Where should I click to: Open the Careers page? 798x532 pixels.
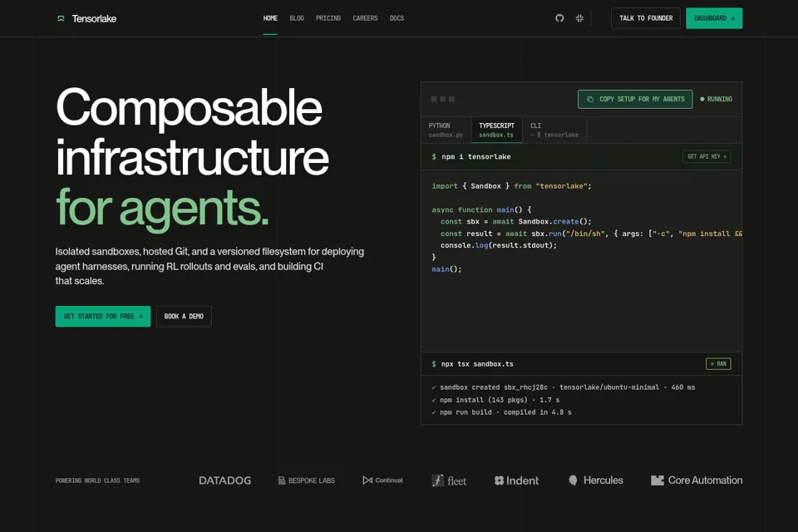366,18
